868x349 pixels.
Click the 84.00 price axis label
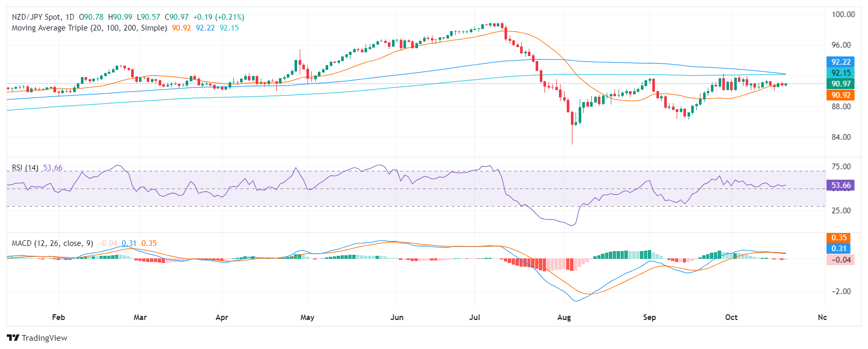coord(841,137)
